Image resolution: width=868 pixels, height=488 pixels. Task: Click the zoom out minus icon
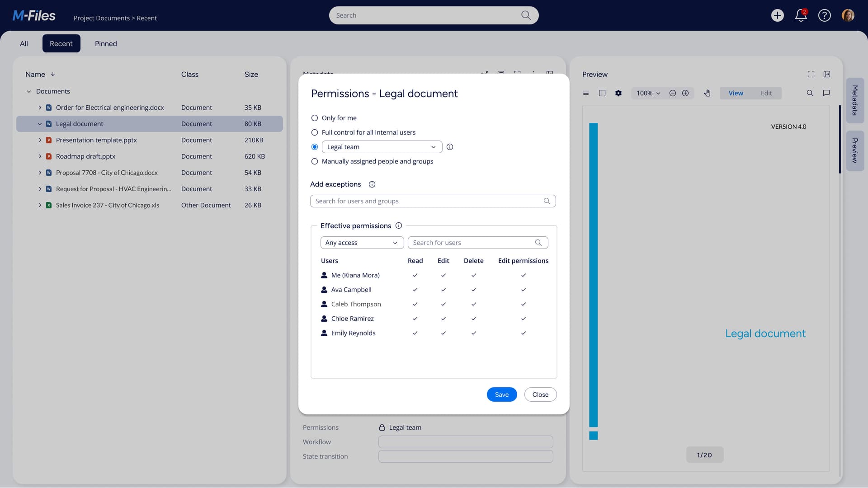673,93
